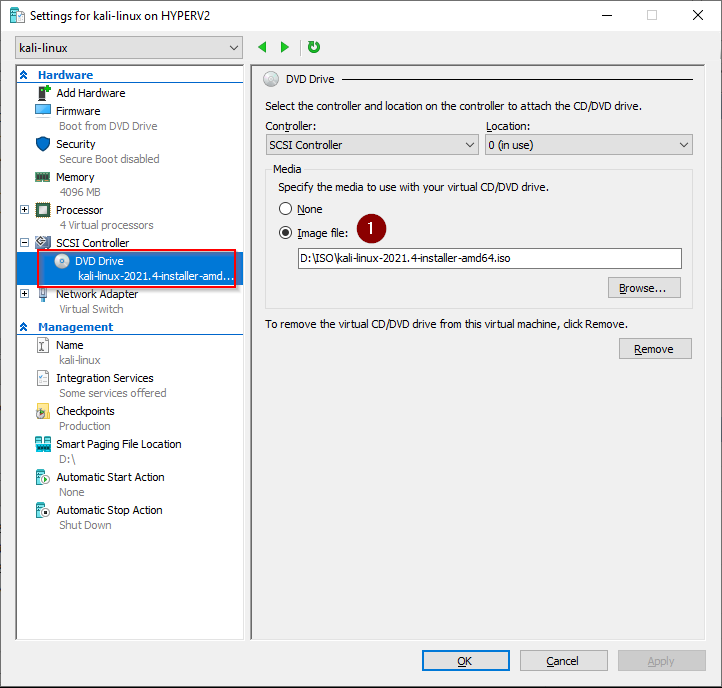The height and width of the screenshot is (688, 722).
Task: Click the Remove button
Action: pos(655,349)
